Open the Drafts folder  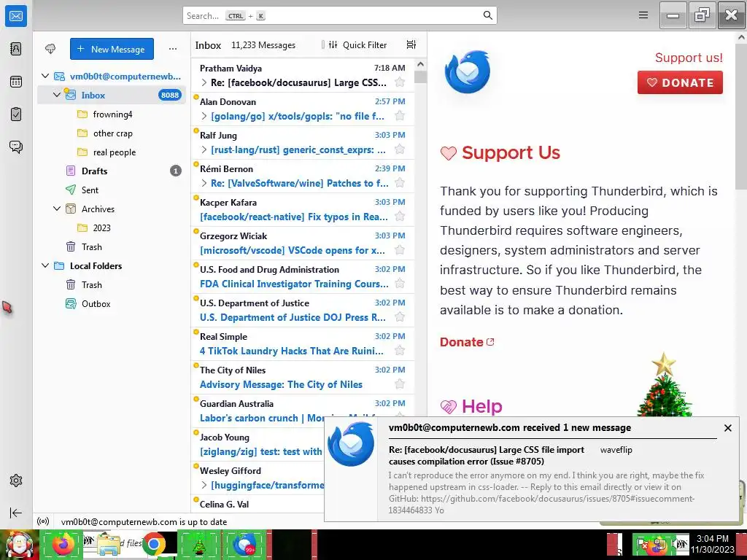click(112, 171)
